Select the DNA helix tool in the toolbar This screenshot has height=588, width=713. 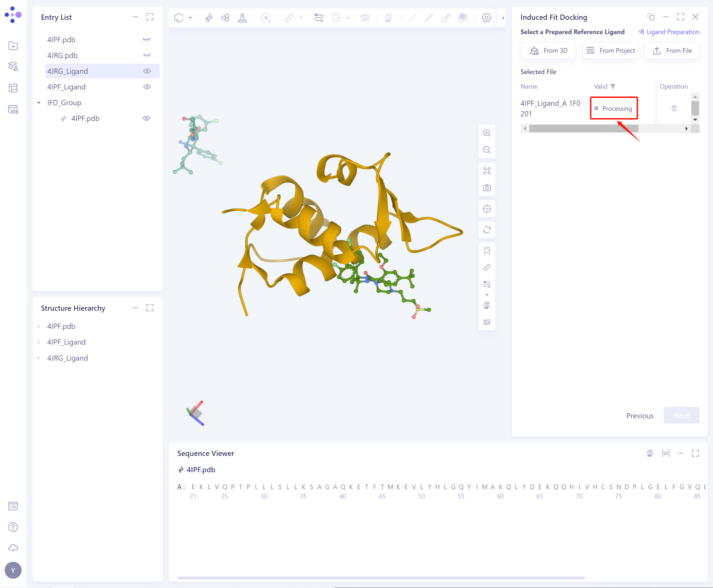pyautogui.click(x=209, y=17)
